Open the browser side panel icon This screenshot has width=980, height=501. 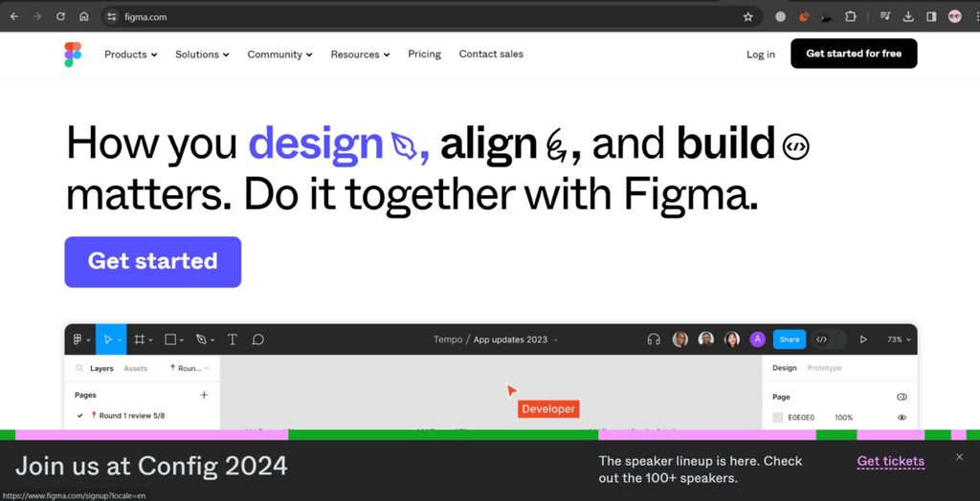(x=931, y=17)
